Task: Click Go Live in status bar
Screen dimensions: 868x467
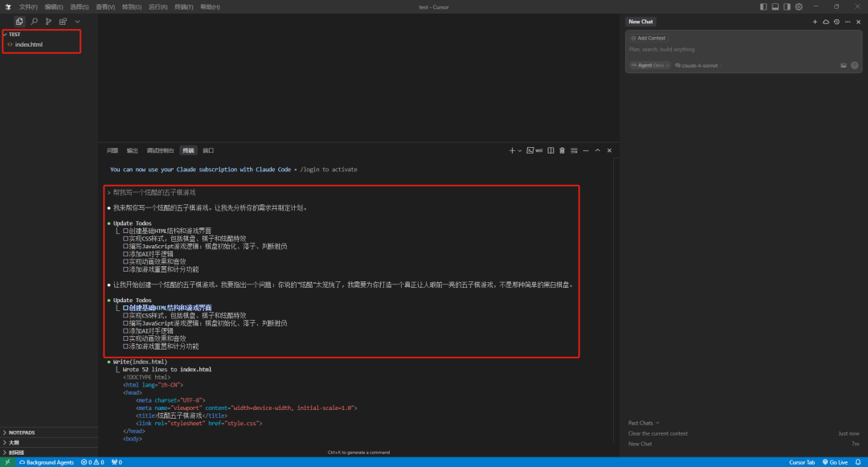Action: pyautogui.click(x=834, y=462)
